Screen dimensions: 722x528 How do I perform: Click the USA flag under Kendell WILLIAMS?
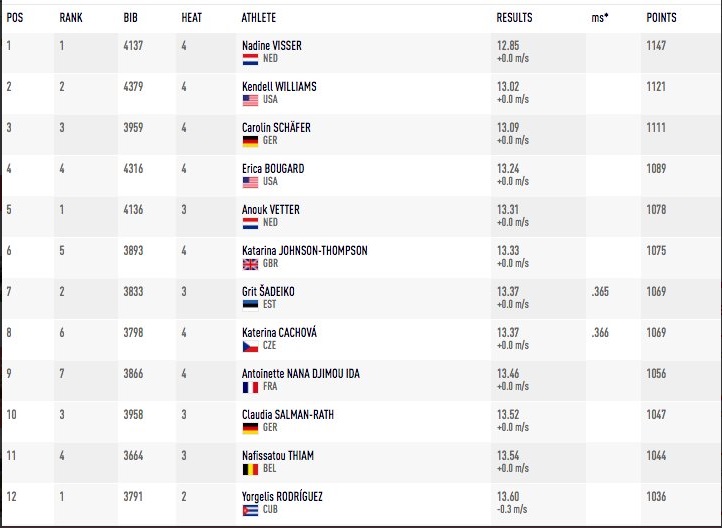(x=250, y=100)
